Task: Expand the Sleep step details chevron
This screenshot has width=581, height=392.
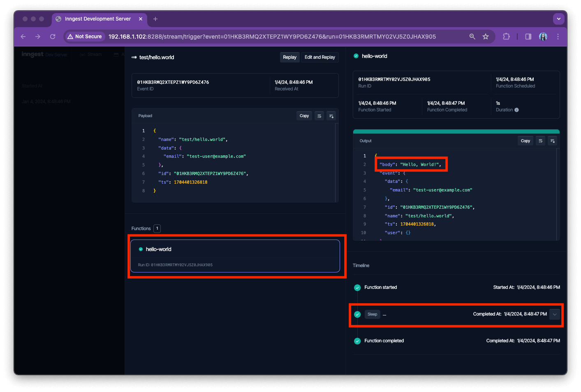Action: coord(555,314)
